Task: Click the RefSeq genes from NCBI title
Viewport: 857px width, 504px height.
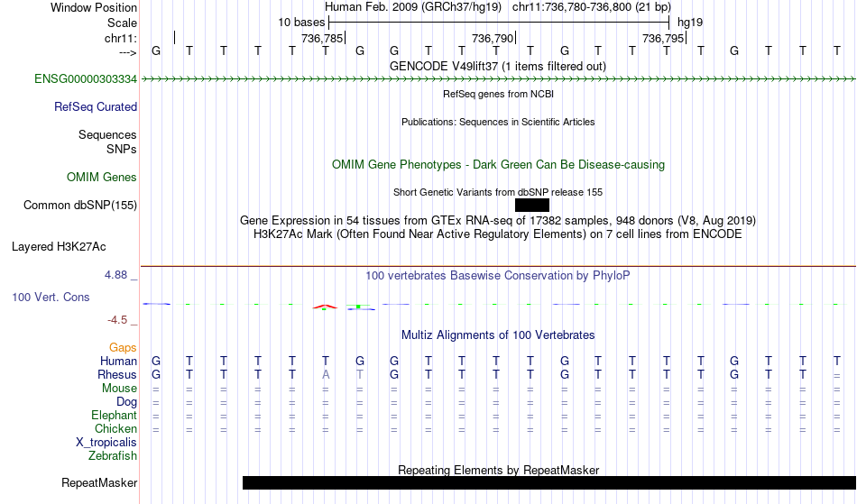Action: (498, 94)
